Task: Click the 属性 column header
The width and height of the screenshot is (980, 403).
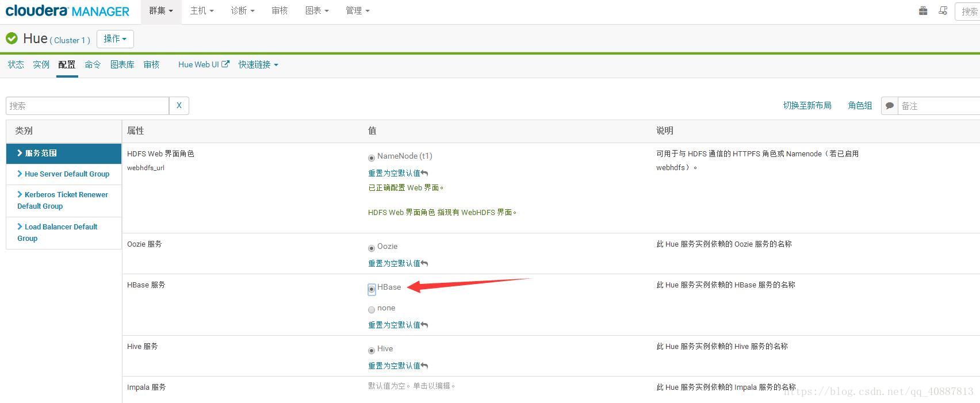Action: tap(135, 131)
